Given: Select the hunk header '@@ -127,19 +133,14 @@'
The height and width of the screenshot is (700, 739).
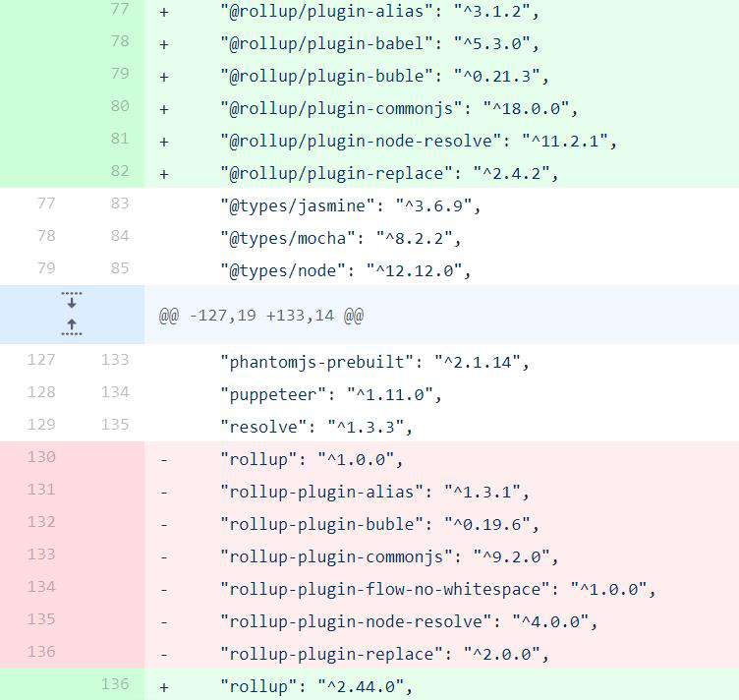Looking at the screenshot, I should [261, 315].
